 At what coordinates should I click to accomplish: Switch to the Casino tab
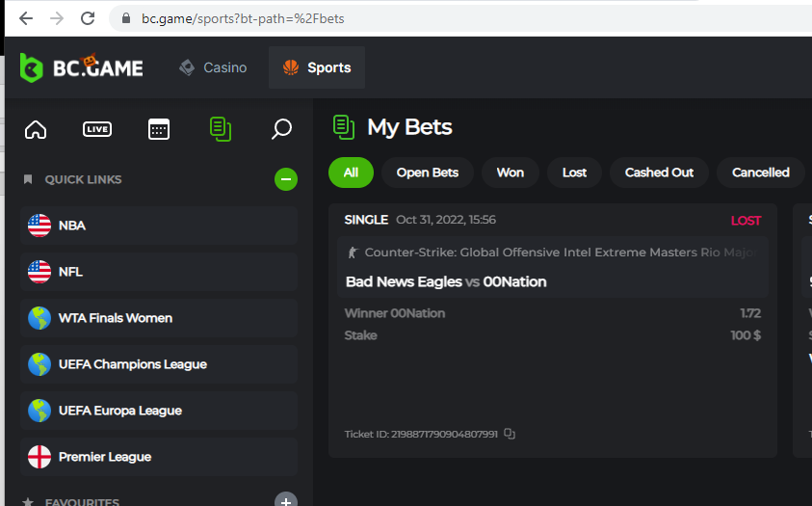click(x=213, y=67)
